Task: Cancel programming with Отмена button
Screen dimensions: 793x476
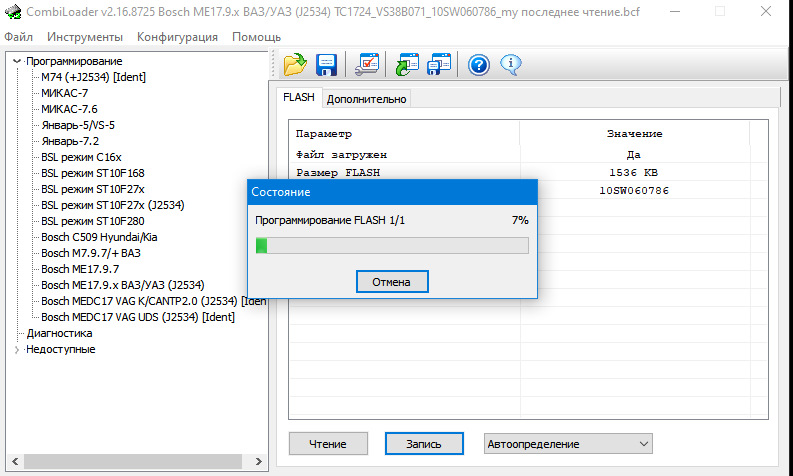Action: pyautogui.click(x=392, y=282)
